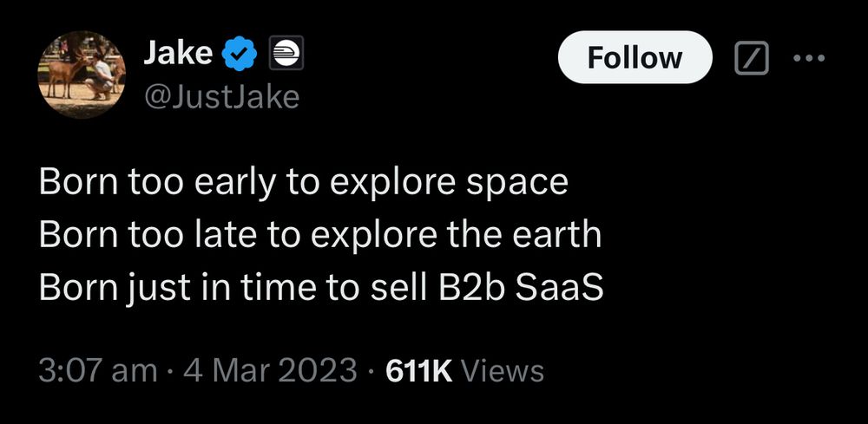Click the line 'Born too late to explore the earth'
This screenshot has height=424, width=868.
(320, 235)
